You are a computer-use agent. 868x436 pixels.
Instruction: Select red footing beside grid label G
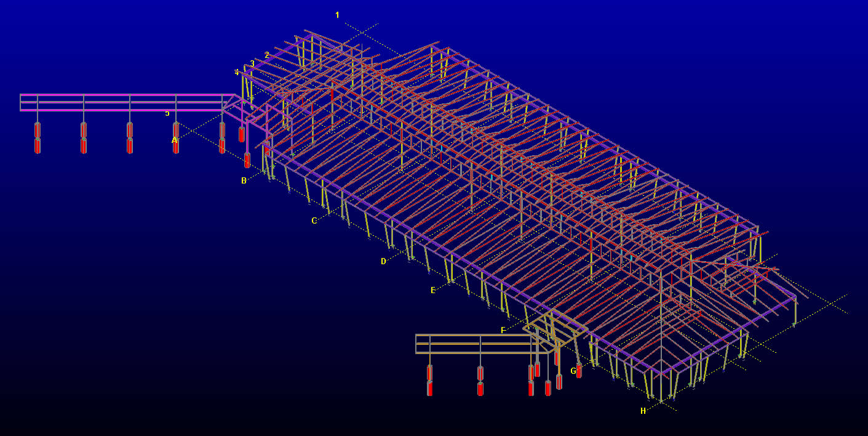pyautogui.click(x=579, y=371)
